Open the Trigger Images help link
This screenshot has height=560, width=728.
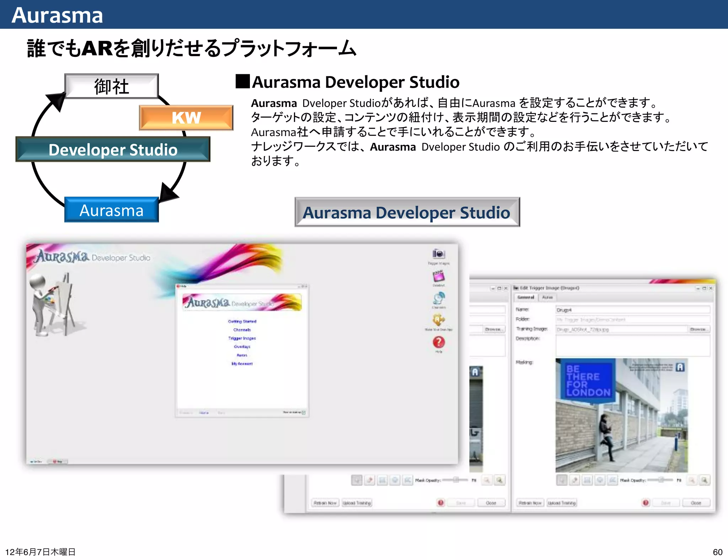pyautogui.click(x=242, y=338)
